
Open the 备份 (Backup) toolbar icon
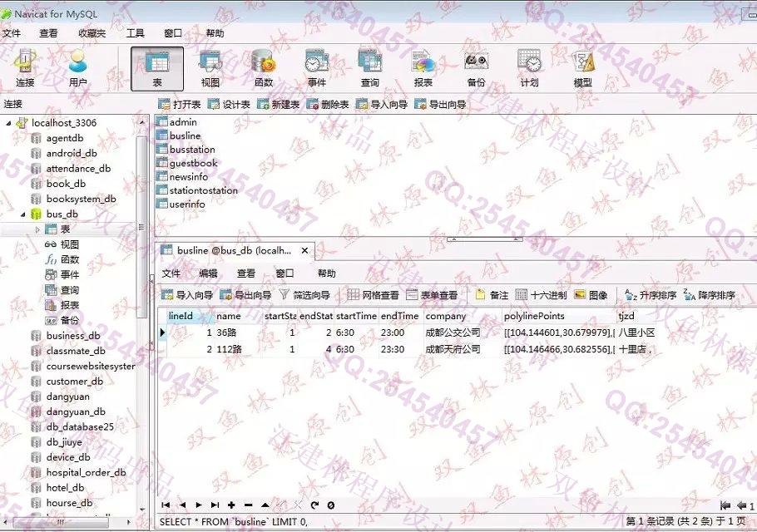[x=476, y=68]
